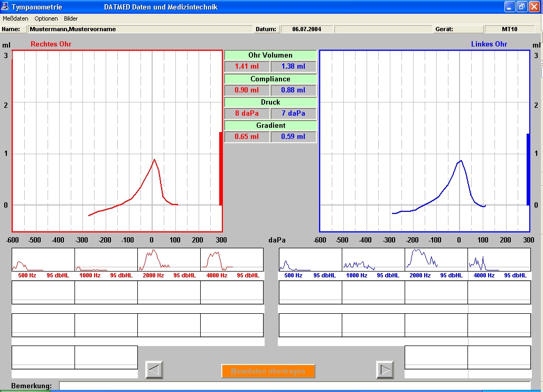The image size is (543, 392).
Task: Select left ear gradient value 0.59 ml
Action: (293, 136)
